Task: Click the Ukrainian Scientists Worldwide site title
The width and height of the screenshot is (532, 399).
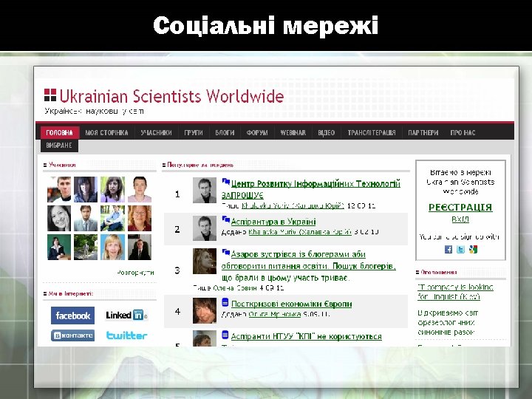Action: [x=171, y=96]
